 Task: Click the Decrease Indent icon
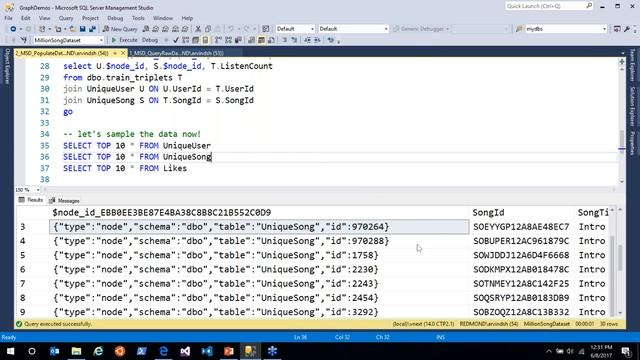pos(307,40)
